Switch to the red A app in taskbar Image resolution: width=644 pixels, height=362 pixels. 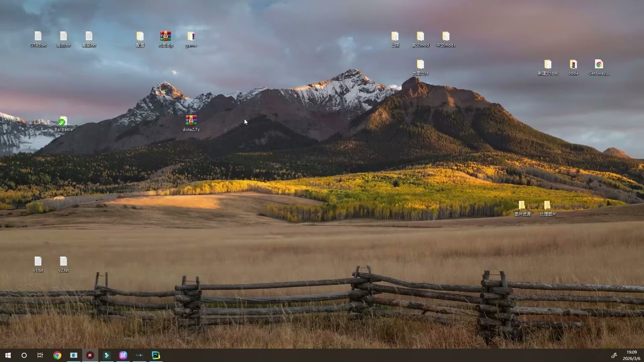point(90,355)
